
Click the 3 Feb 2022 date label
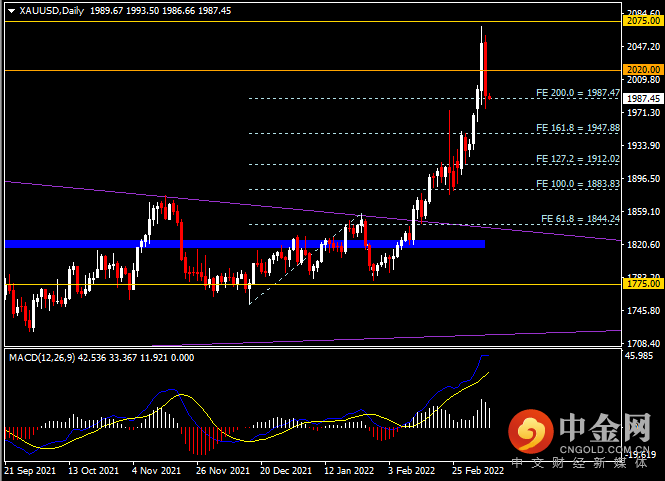coord(411,470)
